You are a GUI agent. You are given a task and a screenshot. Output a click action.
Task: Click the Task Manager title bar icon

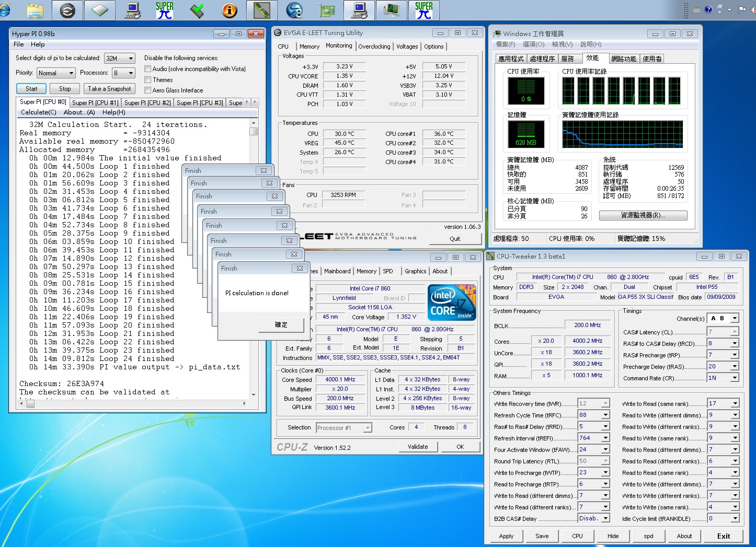tap(497, 33)
